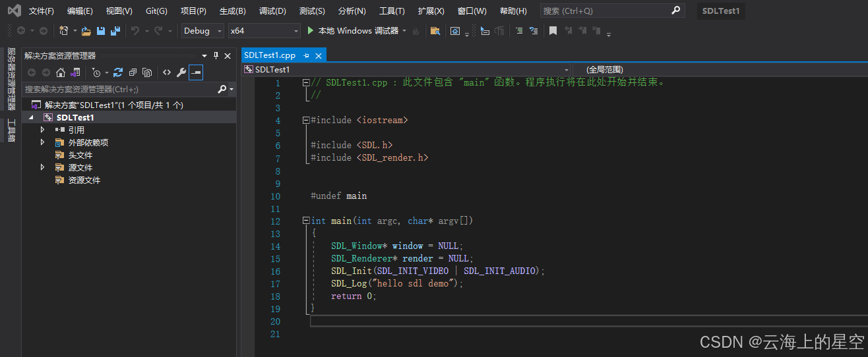This screenshot has width=868, height=357.
Task: Open the undo history dropdown arrow
Action: tap(146, 31)
